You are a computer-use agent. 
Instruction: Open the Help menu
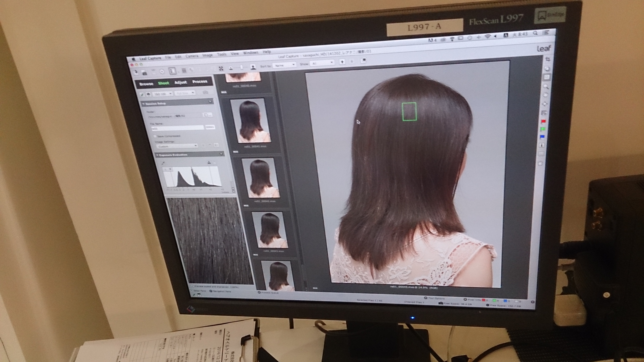(267, 52)
